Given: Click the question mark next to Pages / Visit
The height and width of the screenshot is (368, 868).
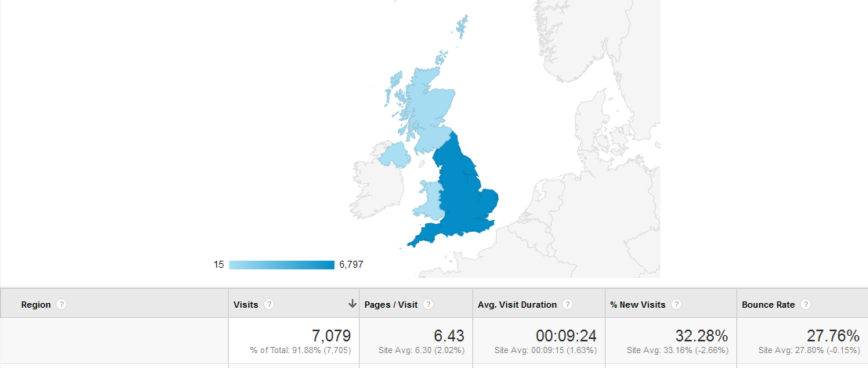Looking at the screenshot, I should (x=429, y=305).
